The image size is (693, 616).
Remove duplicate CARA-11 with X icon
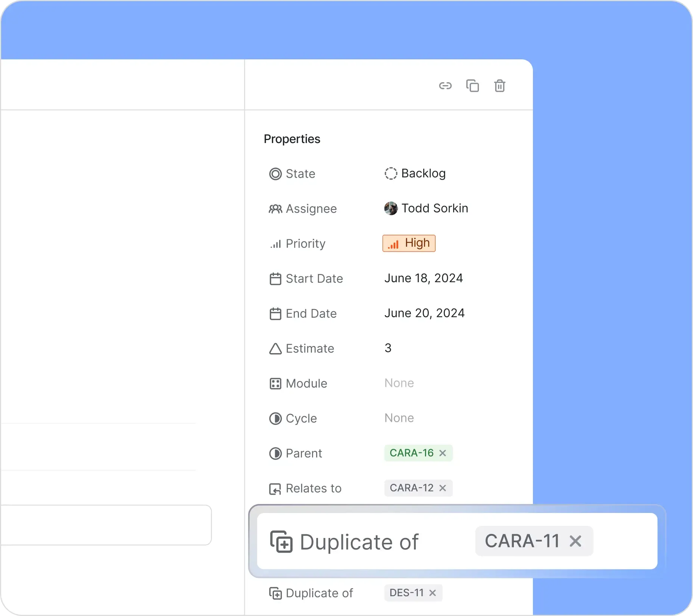tap(575, 541)
